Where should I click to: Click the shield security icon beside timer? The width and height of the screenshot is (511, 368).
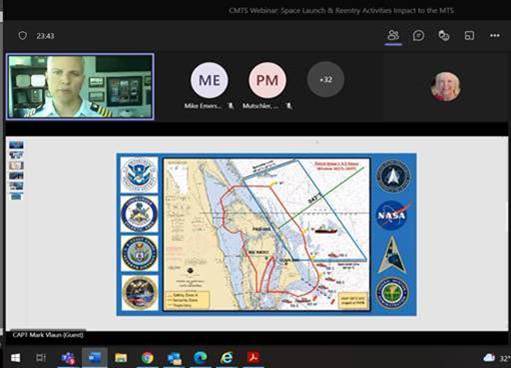coord(23,36)
